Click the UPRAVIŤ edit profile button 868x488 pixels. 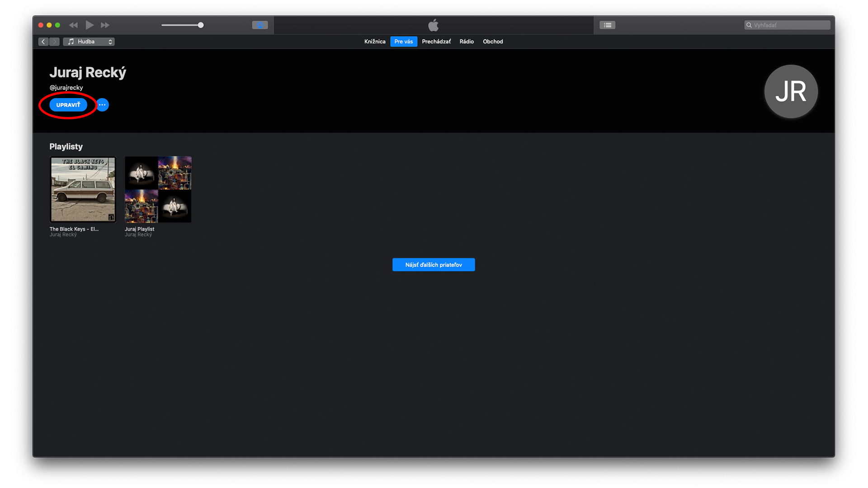click(68, 105)
